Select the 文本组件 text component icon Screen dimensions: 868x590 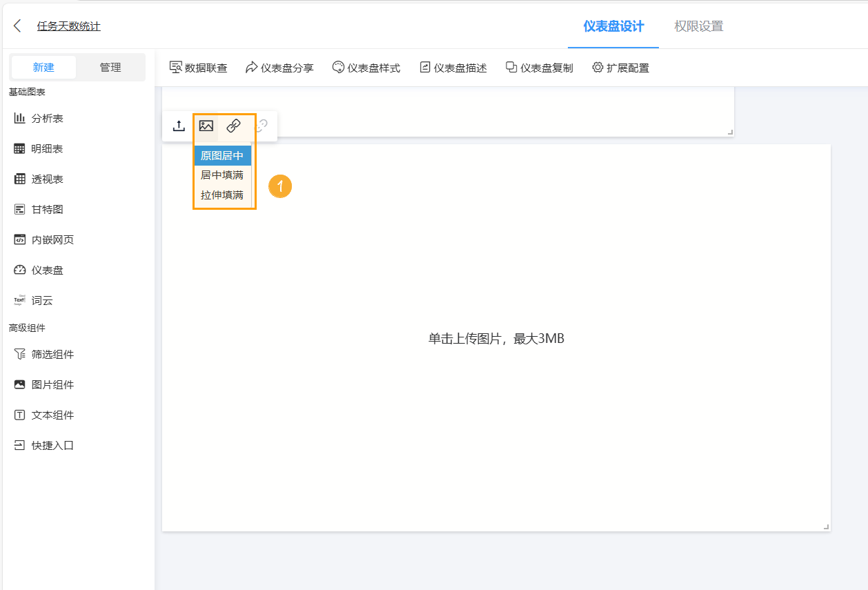tap(19, 414)
